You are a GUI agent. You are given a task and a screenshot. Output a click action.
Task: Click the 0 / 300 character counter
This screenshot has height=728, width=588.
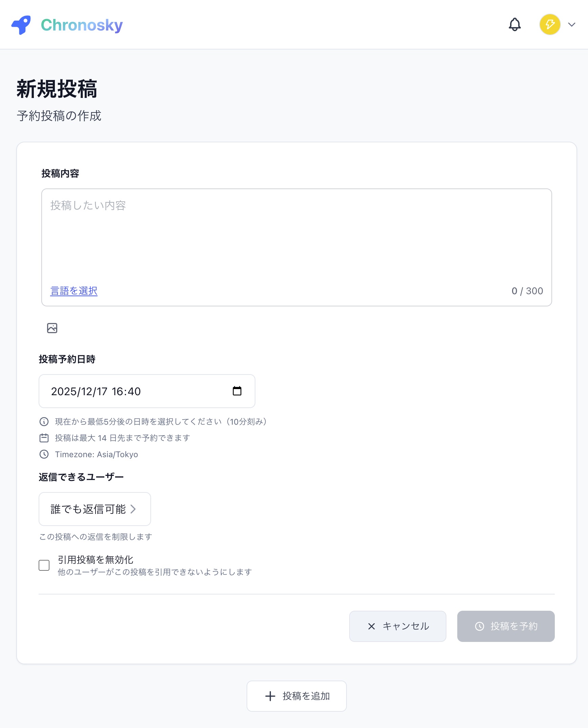pyautogui.click(x=527, y=291)
